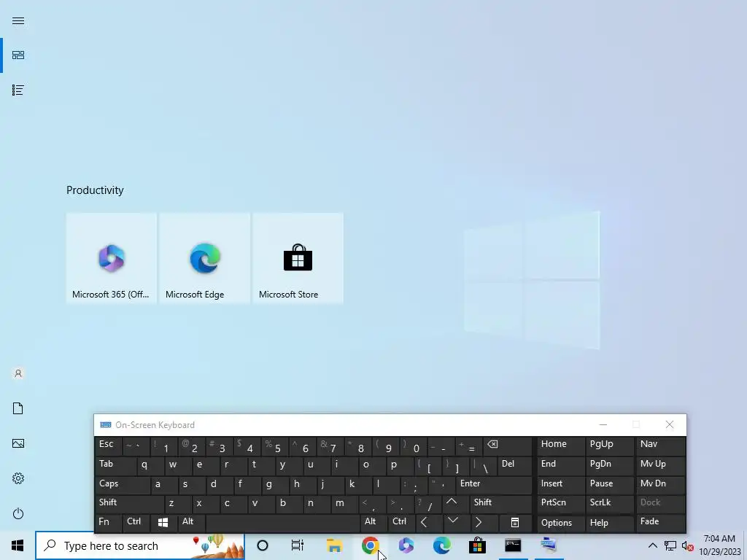
Task: Open Options on the On-Screen Keyboard
Action: pos(561,523)
